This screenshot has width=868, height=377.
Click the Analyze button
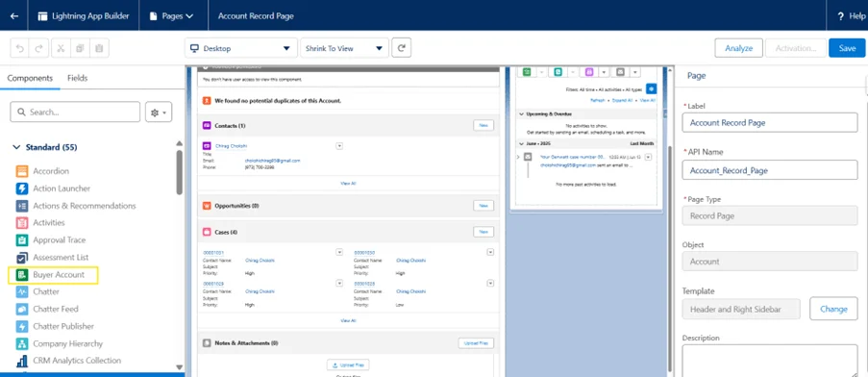click(x=739, y=48)
